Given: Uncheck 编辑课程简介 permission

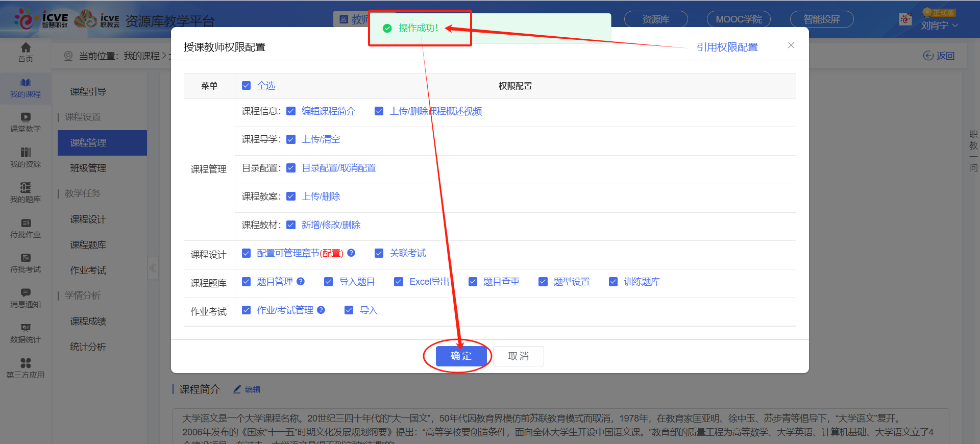Looking at the screenshot, I should [x=291, y=111].
